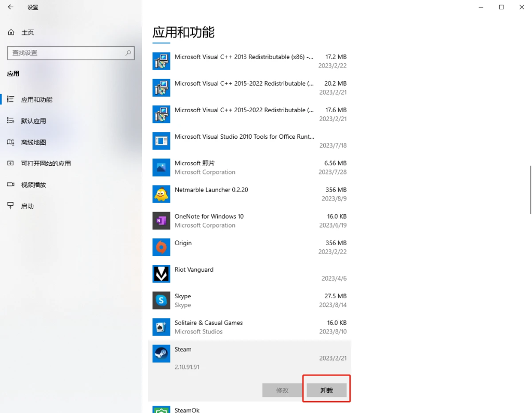This screenshot has height=413, width=532.
Task: Click the 20.2 MB Visual C++ 2015-2022 icon
Action: [161, 88]
